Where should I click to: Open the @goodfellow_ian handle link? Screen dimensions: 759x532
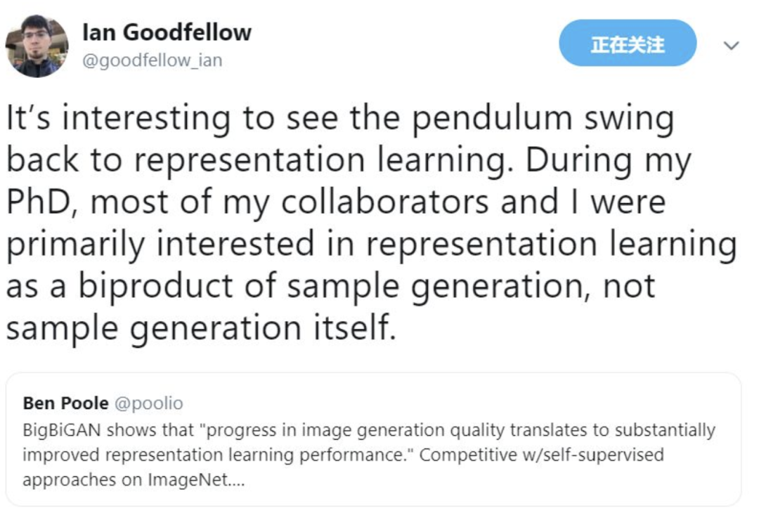coord(152,61)
